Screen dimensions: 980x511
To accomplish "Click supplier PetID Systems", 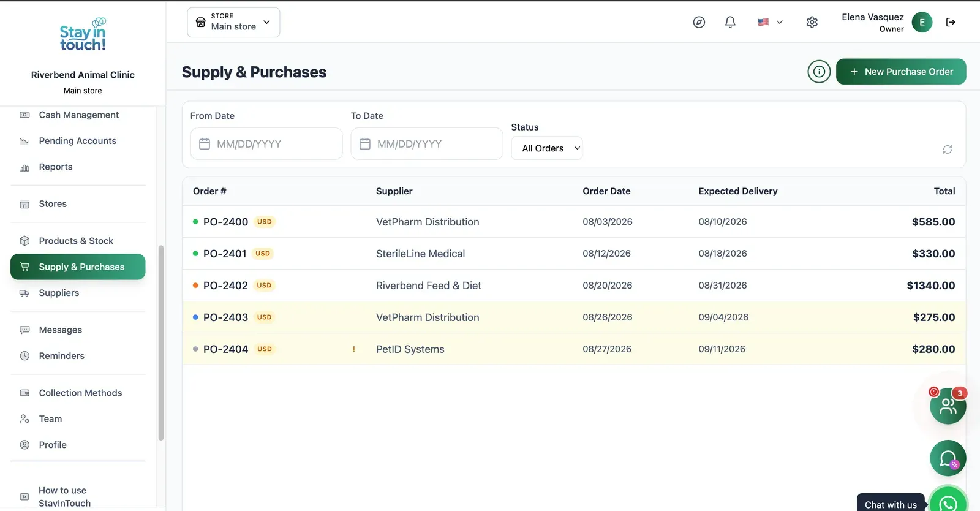I will point(410,349).
